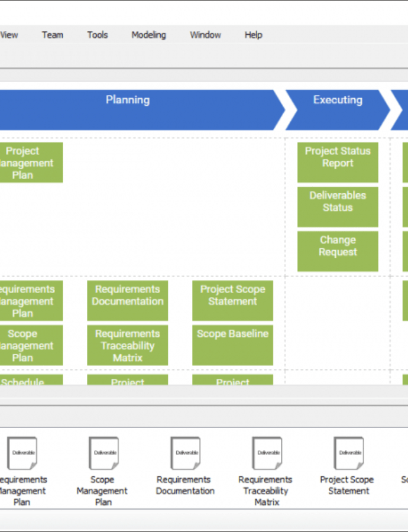Open the Project Status Report green box

[x=338, y=162]
